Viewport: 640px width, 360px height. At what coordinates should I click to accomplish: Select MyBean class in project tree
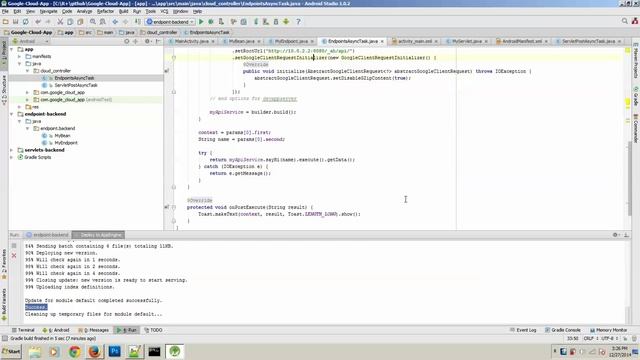click(62, 136)
